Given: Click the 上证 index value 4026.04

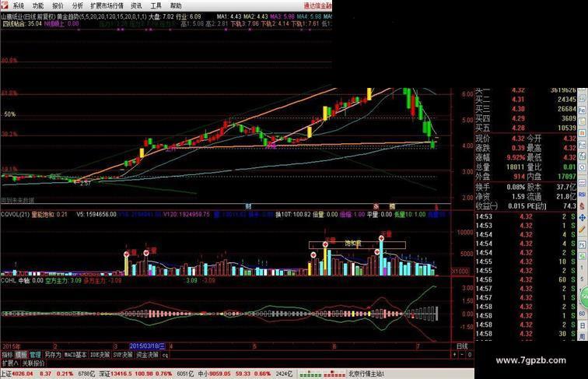Looking at the screenshot, I should click(23, 374).
